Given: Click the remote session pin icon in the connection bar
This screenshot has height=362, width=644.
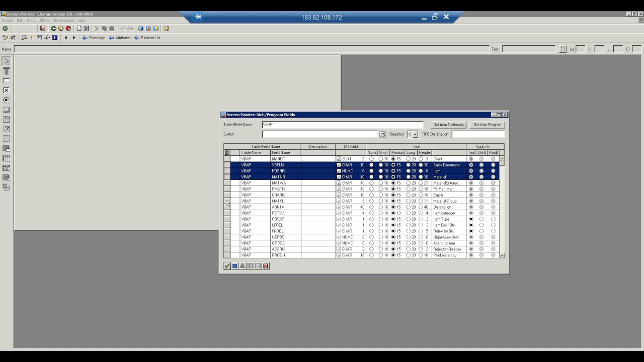Looking at the screenshot, I should 198,17.
